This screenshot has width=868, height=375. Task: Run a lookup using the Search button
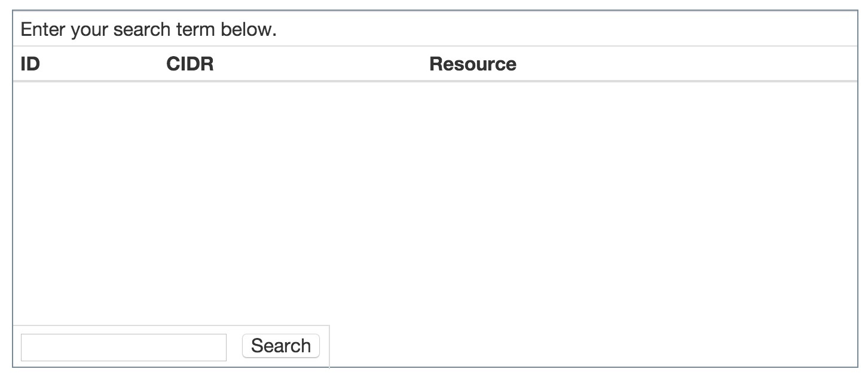tap(280, 346)
